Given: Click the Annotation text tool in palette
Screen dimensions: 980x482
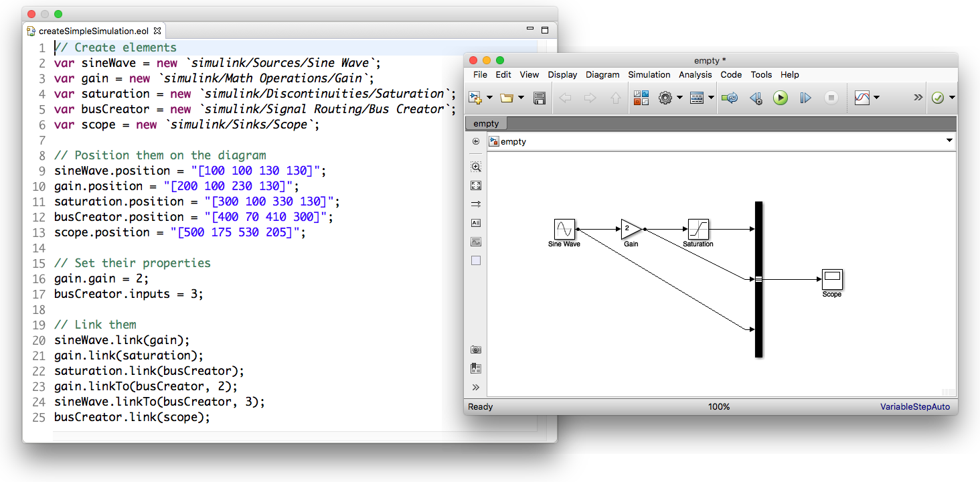Looking at the screenshot, I should (x=476, y=223).
